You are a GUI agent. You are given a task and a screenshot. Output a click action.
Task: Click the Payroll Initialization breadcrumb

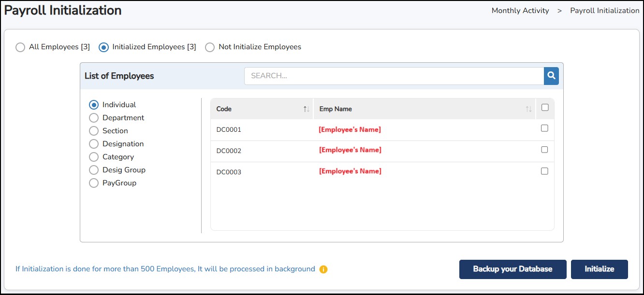(604, 11)
